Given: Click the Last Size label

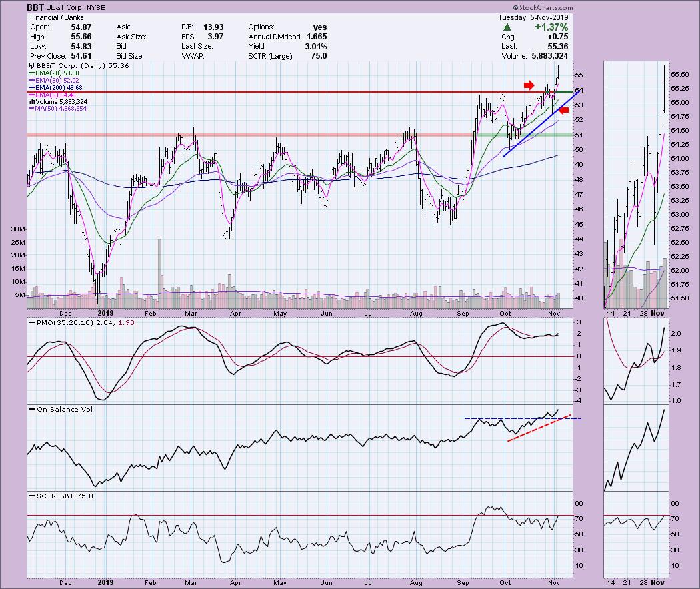Looking at the screenshot, I should click(x=197, y=47).
